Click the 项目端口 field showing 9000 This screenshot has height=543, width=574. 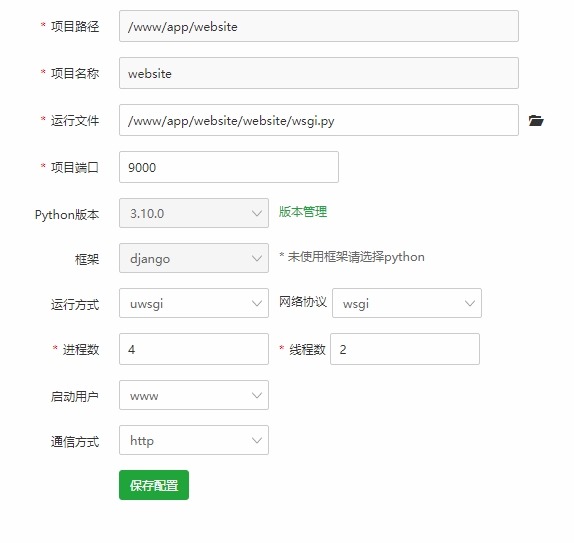click(x=229, y=167)
